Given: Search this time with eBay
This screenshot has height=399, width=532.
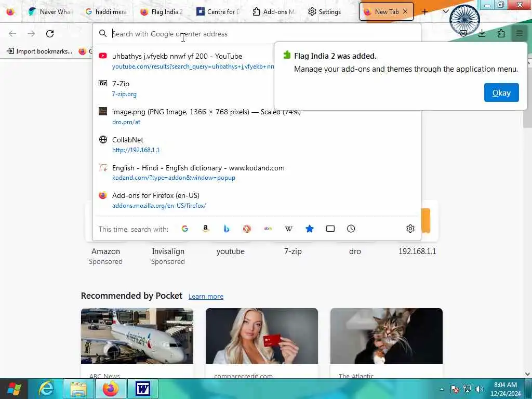Looking at the screenshot, I should coord(268,229).
